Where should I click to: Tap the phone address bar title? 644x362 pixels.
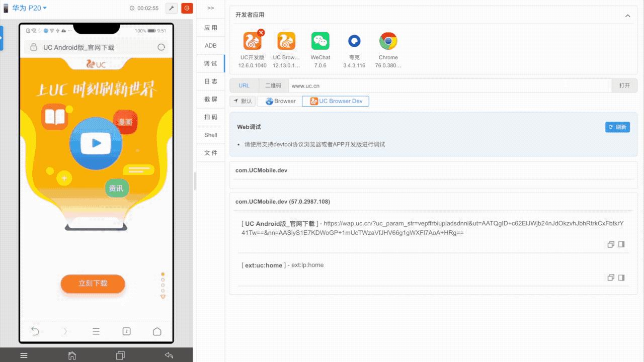click(x=79, y=47)
